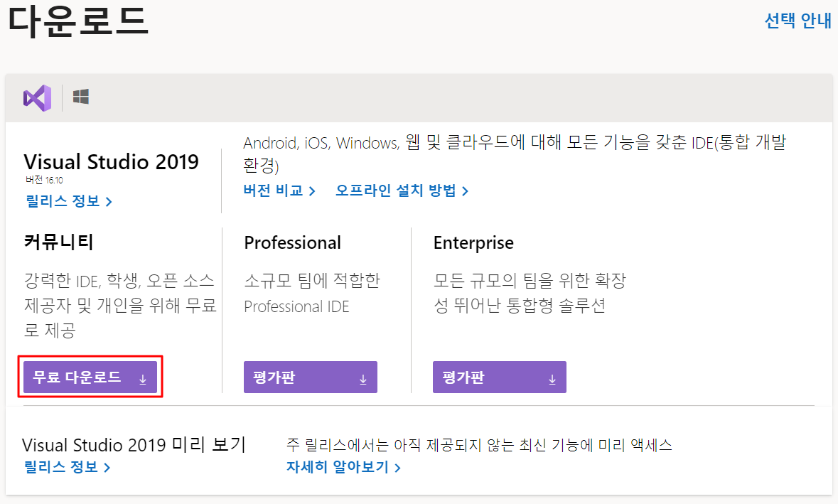This screenshot has width=838, height=504.
Task: Open the 선택 안내 link
Action: click(x=797, y=21)
